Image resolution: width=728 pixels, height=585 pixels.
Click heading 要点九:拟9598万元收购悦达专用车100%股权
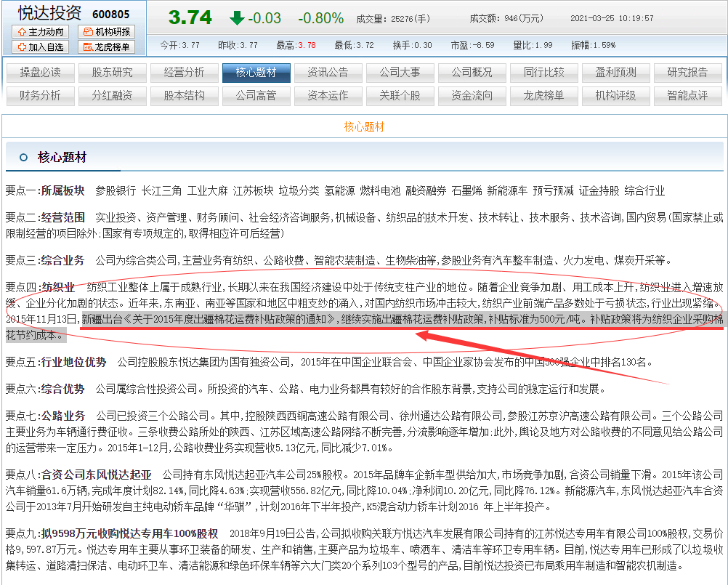[112, 534]
